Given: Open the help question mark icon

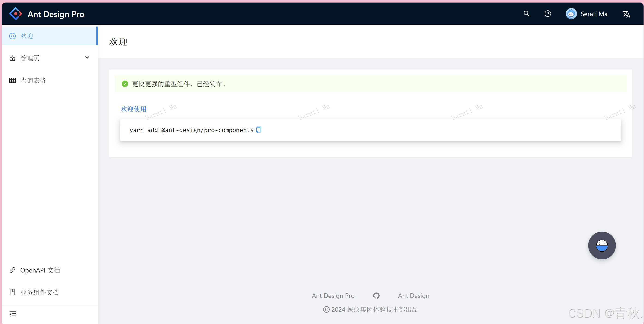Looking at the screenshot, I should [547, 14].
